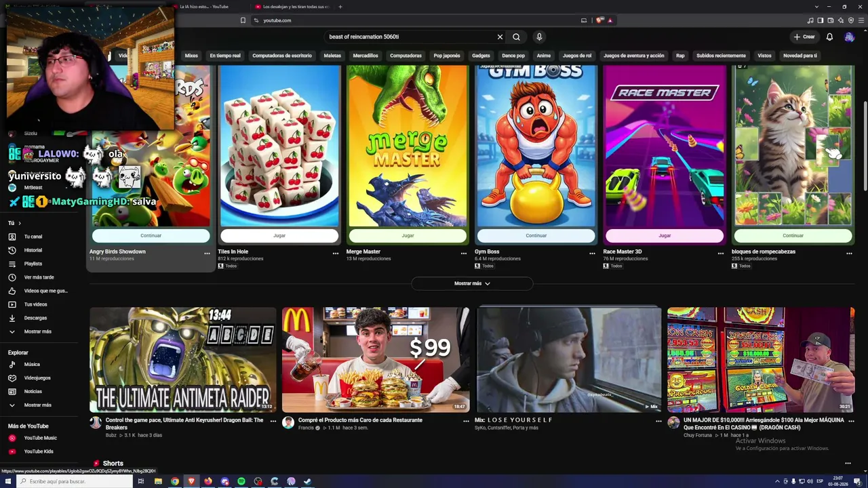Open options menu for Race Master 3D
This screenshot has height=488, width=868.
point(721,253)
